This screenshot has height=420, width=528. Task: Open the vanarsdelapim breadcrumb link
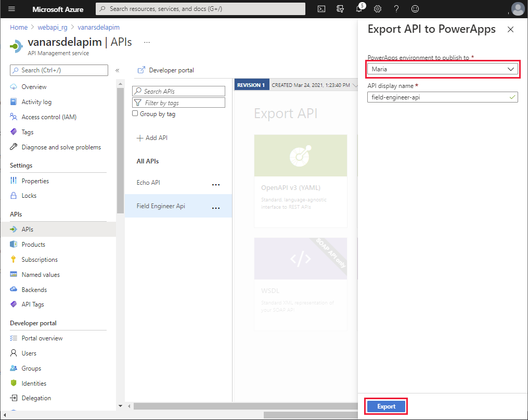(98, 27)
